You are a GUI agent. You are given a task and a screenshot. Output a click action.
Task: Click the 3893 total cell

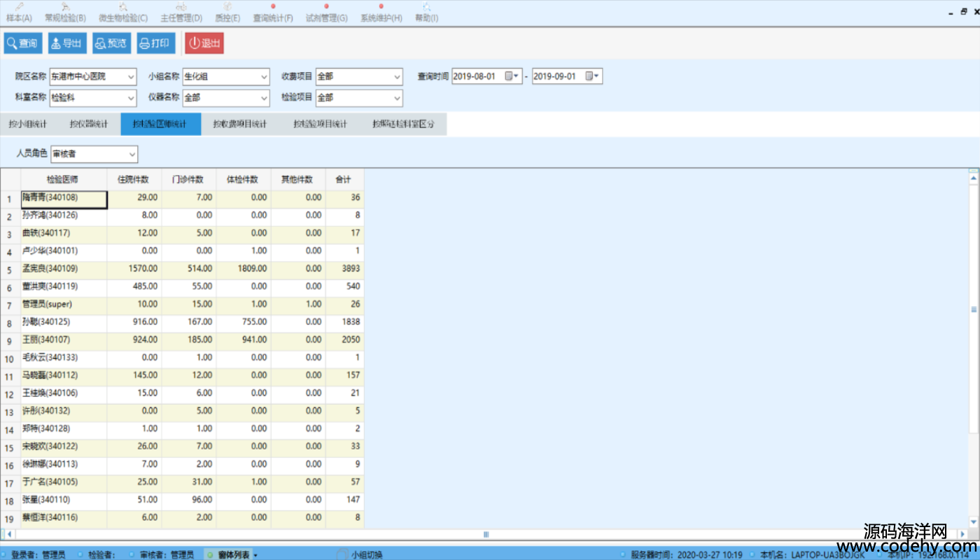pos(344,270)
